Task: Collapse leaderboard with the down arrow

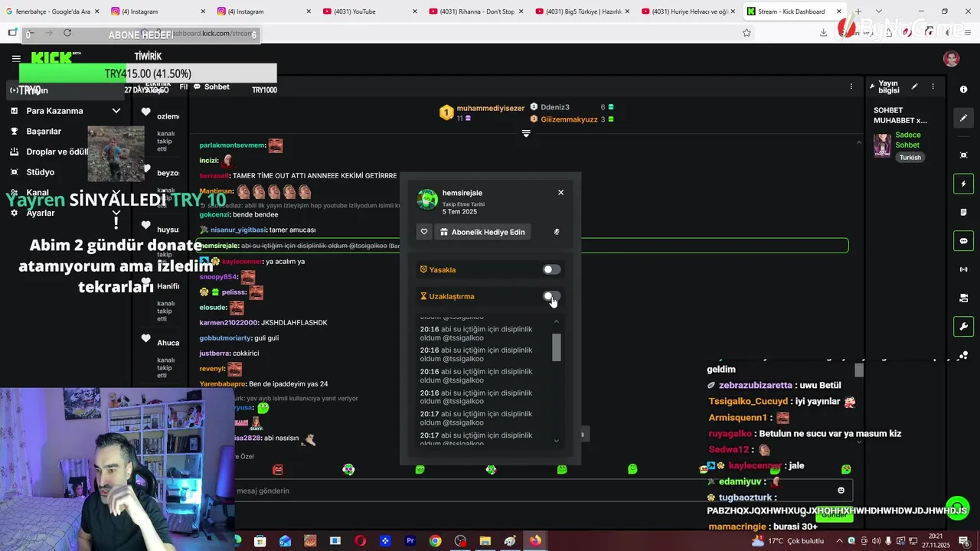Action: pos(526,133)
